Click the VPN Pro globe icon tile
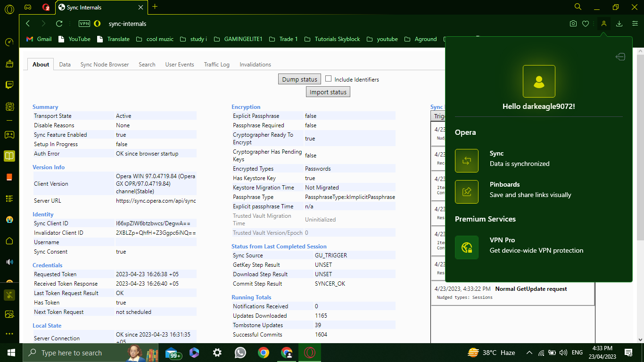 [467, 247]
